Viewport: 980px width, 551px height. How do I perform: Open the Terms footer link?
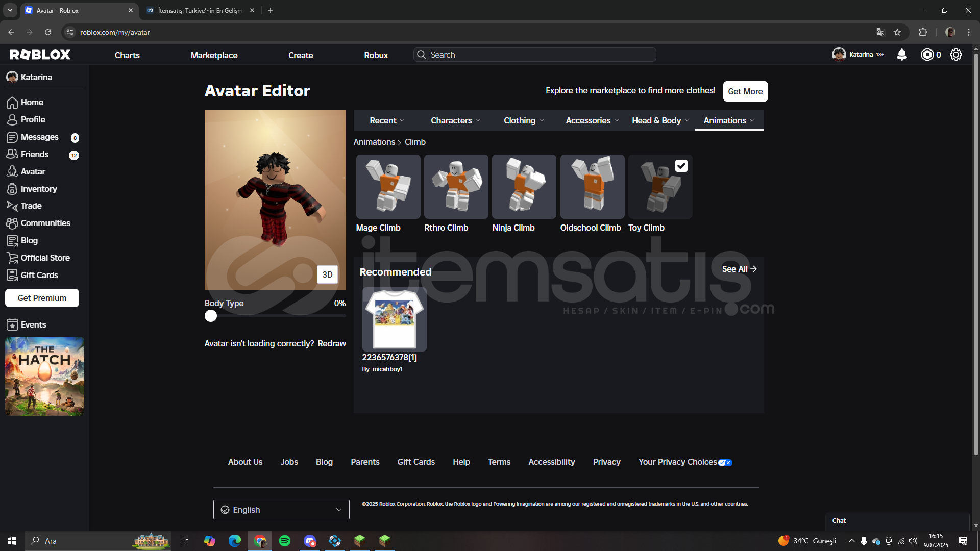coord(499,462)
